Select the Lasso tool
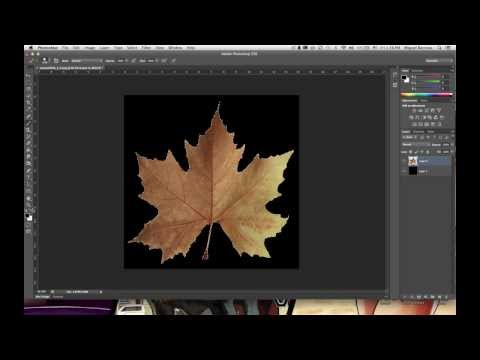The image size is (480, 360). pyautogui.click(x=29, y=89)
